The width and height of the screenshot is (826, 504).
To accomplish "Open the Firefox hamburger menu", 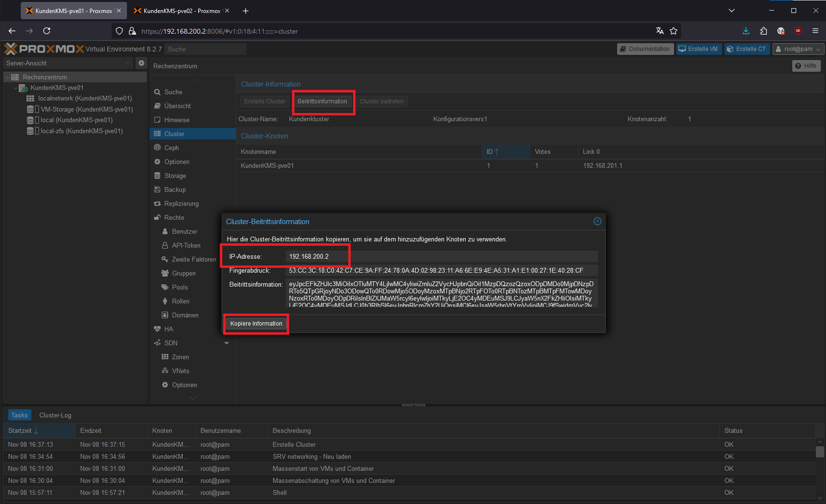I will click(815, 31).
